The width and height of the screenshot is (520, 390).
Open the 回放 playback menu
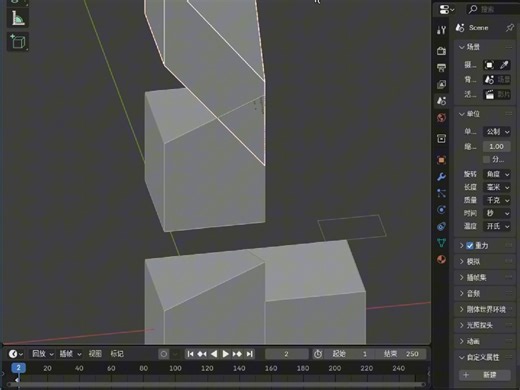(43, 354)
